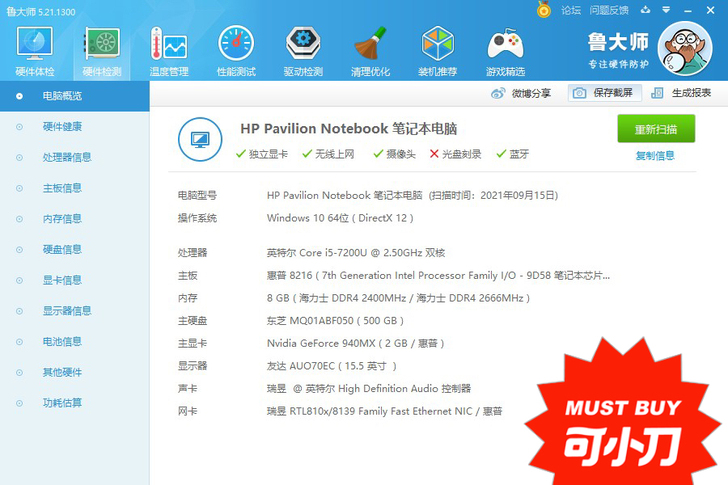Click the High Definition Audio sound card value
Screen dimensions: 728x485
(369, 388)
